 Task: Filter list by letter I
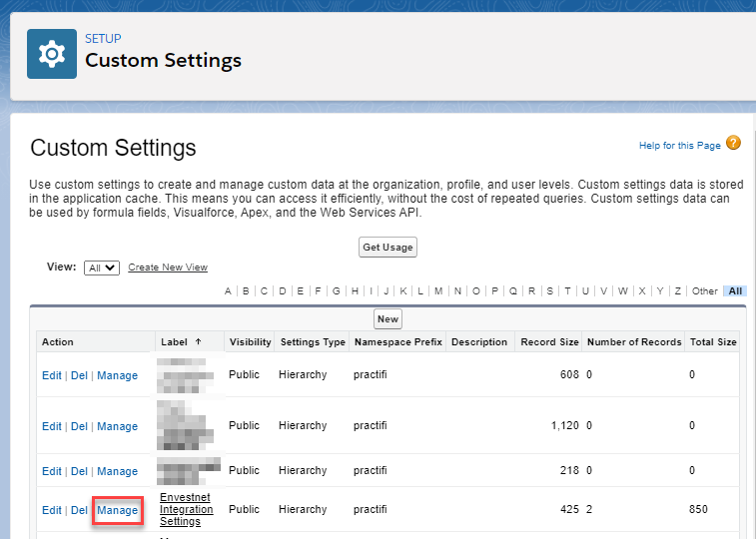371,290
